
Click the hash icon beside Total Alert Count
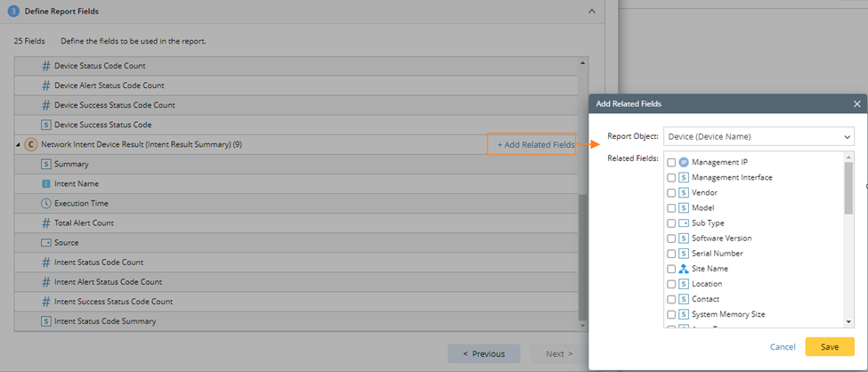[46, 223]
